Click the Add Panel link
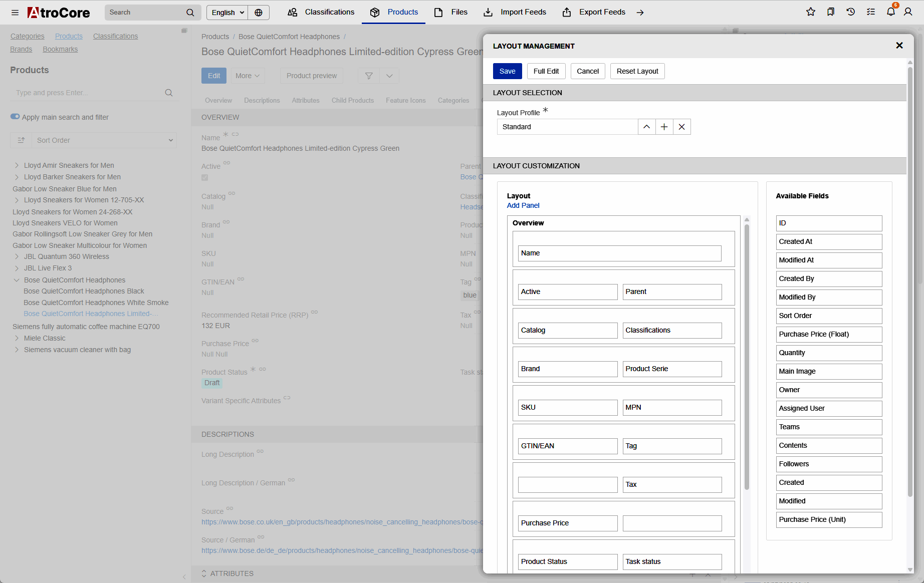Viewport: 924px width, 583px height. (x=523, y=205)
